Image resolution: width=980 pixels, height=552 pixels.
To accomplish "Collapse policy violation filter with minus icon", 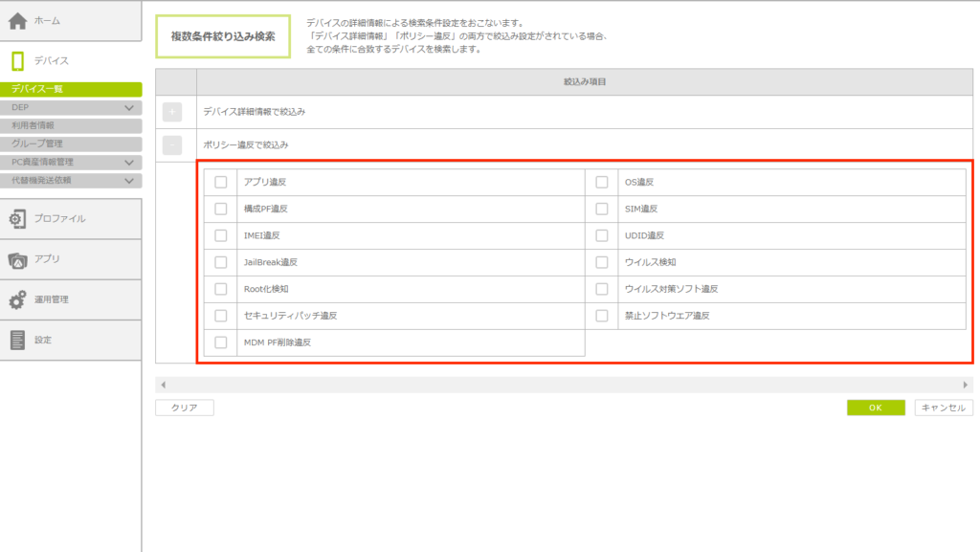I will 172,145.
